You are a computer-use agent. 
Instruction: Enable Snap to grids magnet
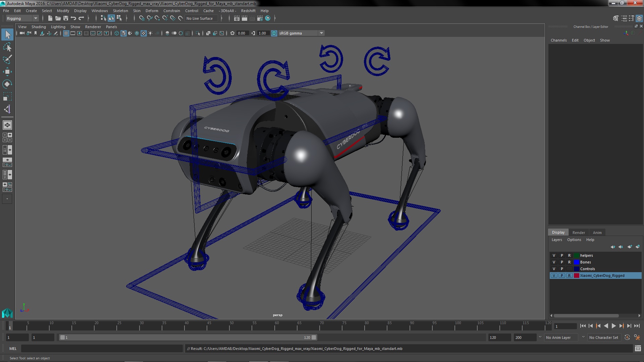point(142,18)
